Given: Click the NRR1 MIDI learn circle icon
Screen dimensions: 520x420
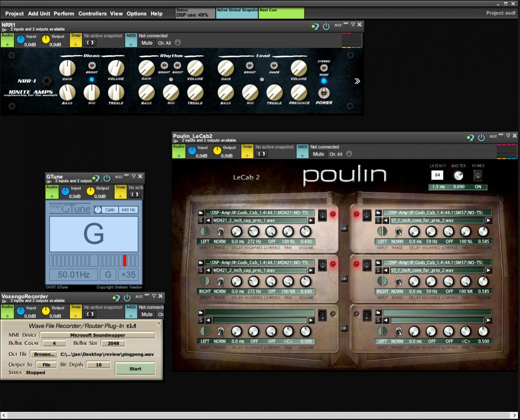Looking at the screenshot, I should coord(178,43).
